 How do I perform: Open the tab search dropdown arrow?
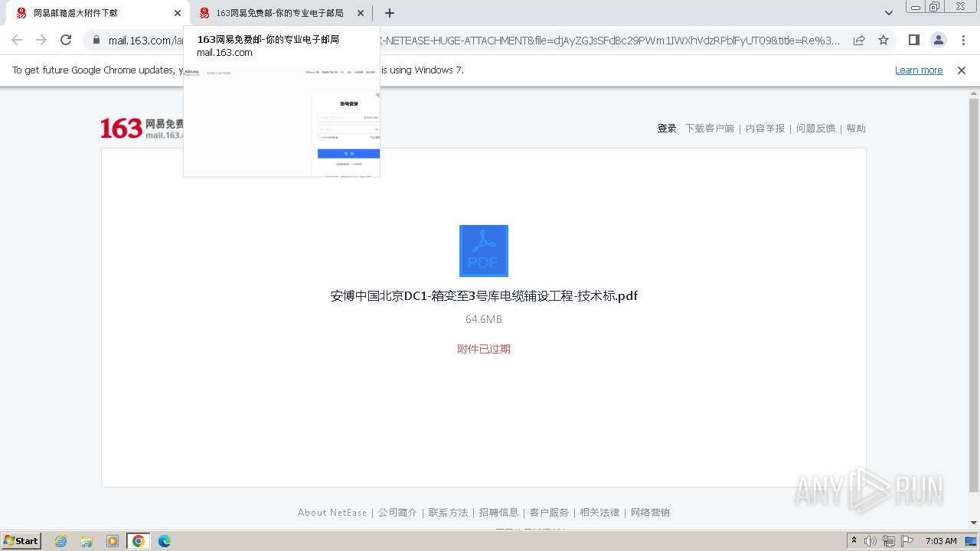(889, 13)
